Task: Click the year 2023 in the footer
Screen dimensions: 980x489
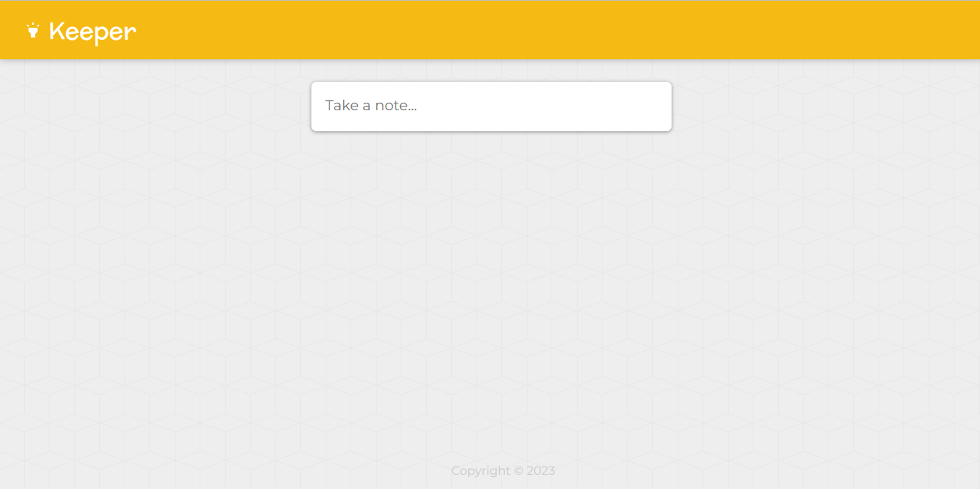Action: point(541,471)
